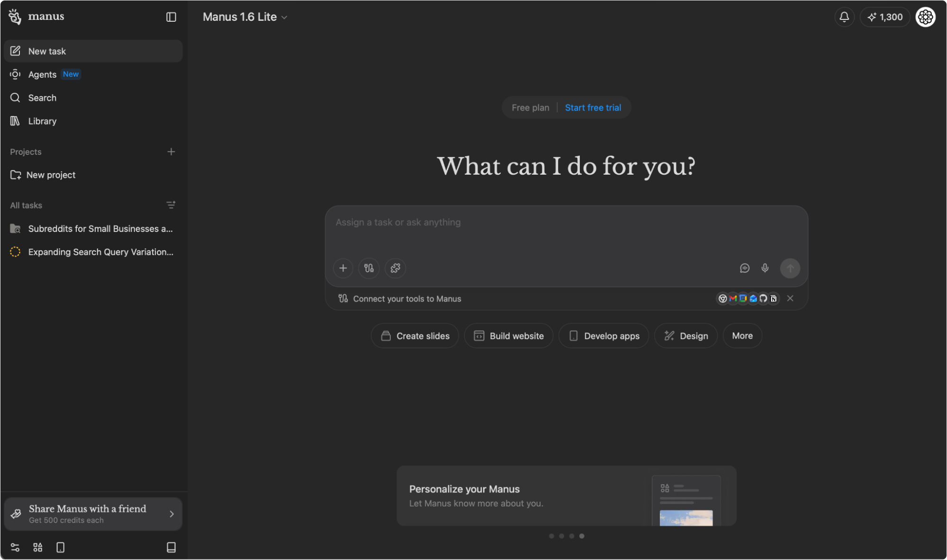The width and height of the screenshot is (947, 560).
Task: Open the notifications bell icon
Action: pos(844,17)
